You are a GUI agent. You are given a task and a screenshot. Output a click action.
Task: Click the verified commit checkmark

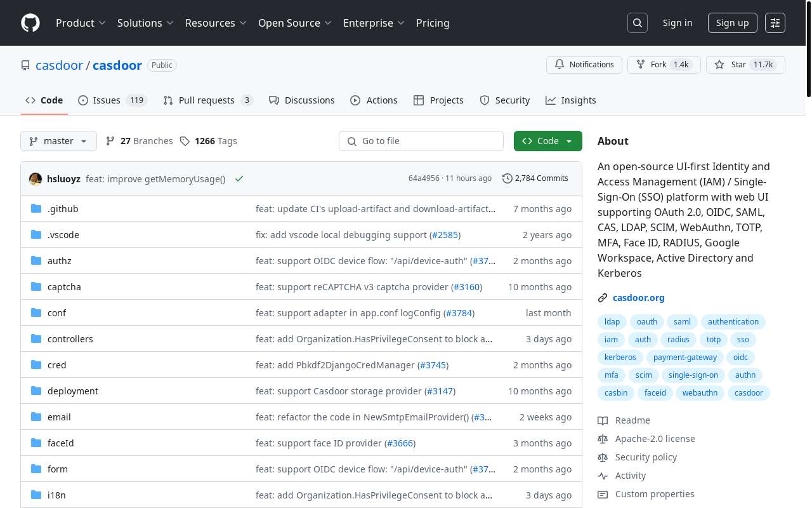(239, 178)
